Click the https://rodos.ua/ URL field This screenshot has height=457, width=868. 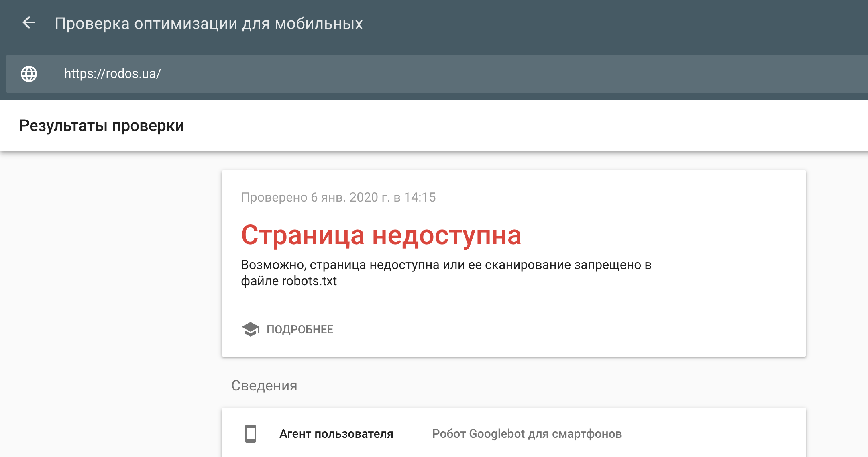pos(437,74)
